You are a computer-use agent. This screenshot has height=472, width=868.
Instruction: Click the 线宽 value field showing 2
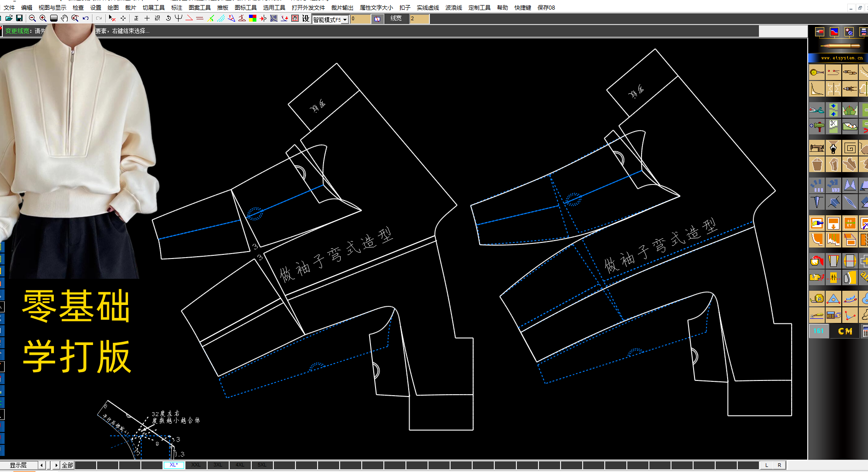coord(419,19)
